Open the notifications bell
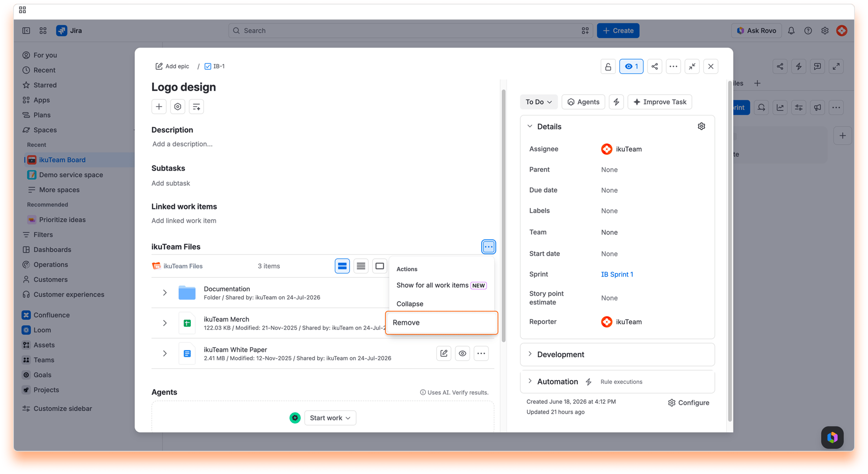 [x=791, y=30]
